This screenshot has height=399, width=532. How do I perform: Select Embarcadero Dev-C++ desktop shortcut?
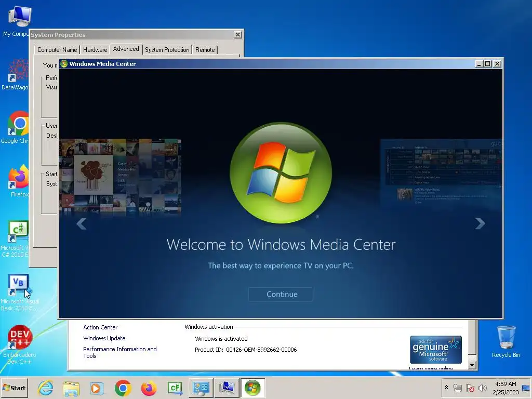point(19,345)
